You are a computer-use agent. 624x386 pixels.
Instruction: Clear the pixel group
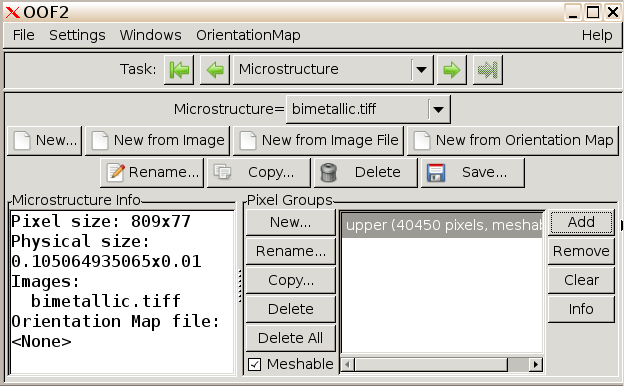pos(581,280)
